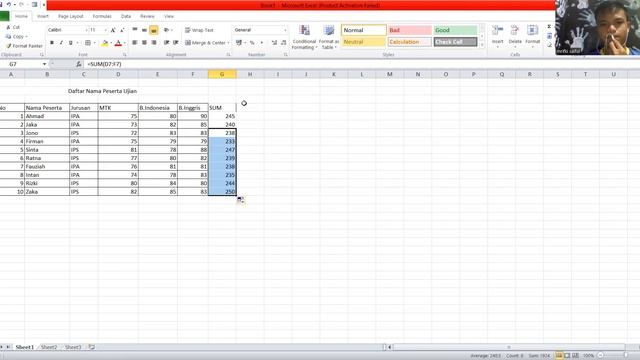Screen dimensions: 640x360
Task: Switch to Sheet3 tab
Action: click(x=73, y=347)
